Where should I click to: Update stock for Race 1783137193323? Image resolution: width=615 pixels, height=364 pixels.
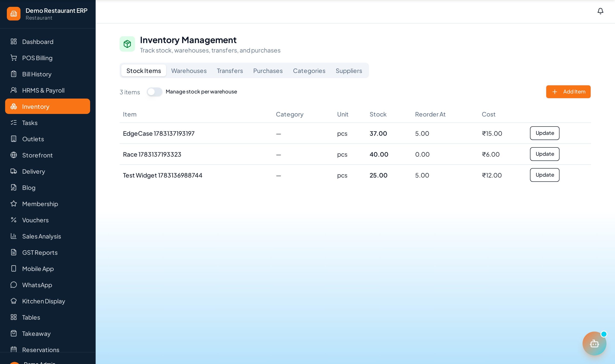pyautogui.click(x=545, y=154)
